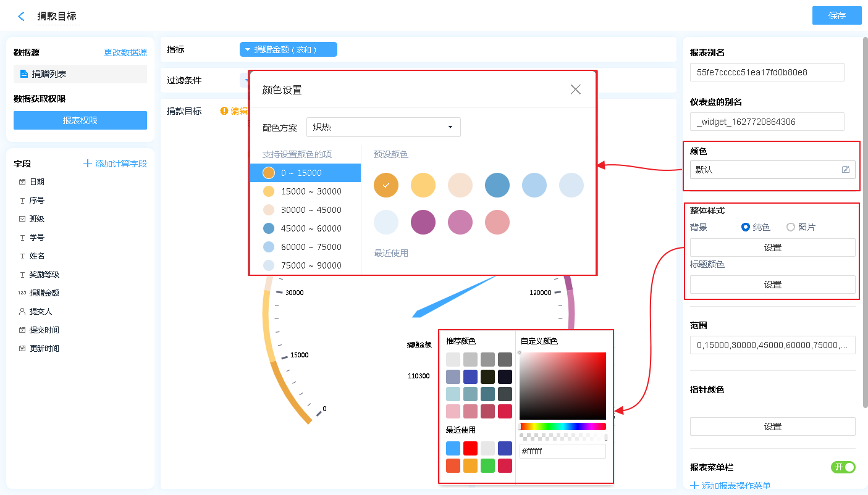Close the 颜色设置 dialog
Screen dimensions: 868x495
(x=575, y=89)
